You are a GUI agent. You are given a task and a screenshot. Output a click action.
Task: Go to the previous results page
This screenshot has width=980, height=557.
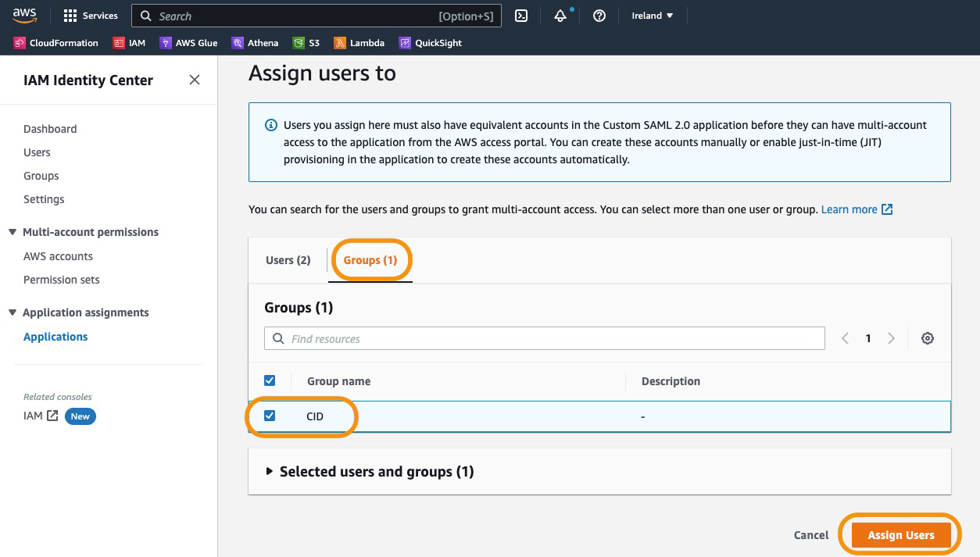[845, 338]
